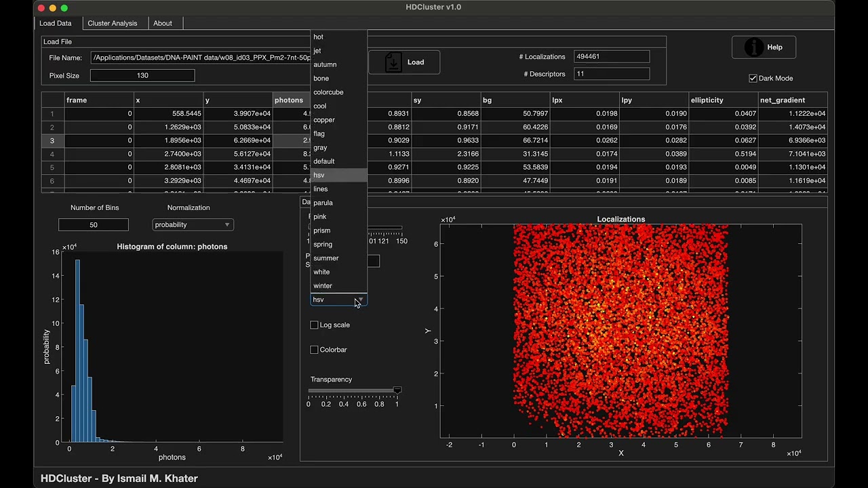Select the Load Data tab
Image resolution: width=868 pixels, height=488 pixels.
tap(56, 23)
